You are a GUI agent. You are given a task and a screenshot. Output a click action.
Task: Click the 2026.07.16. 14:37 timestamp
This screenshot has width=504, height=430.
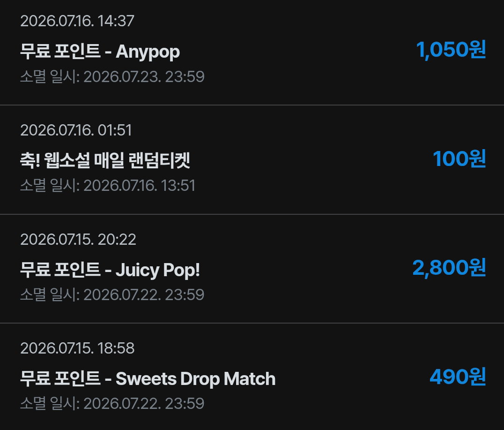(77, 21)
